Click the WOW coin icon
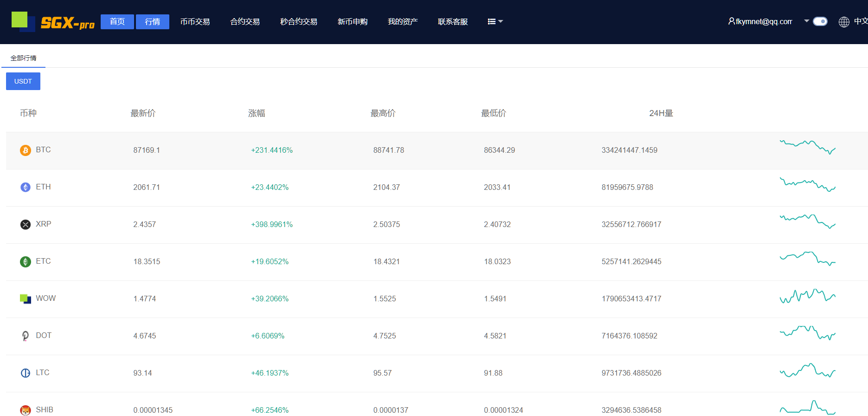868x416 pixels. click(26, 299)
